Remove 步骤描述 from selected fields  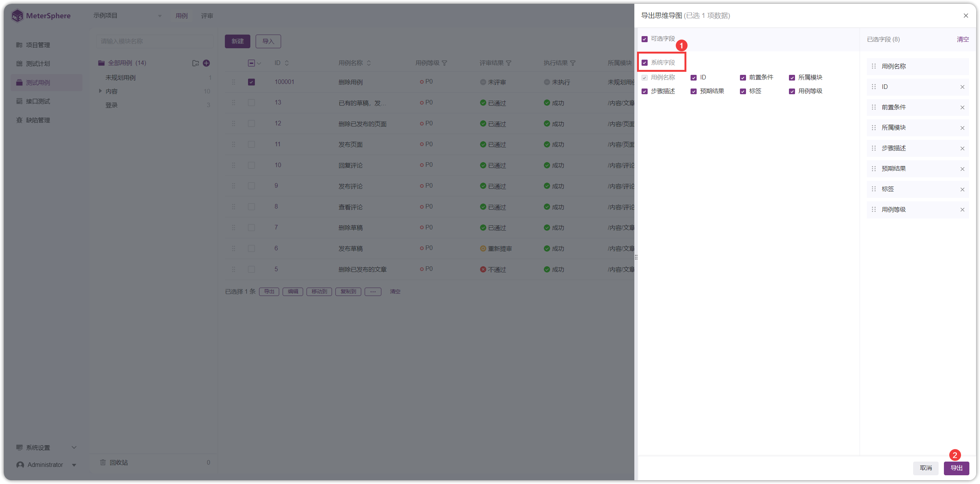(x=962, y=149)
